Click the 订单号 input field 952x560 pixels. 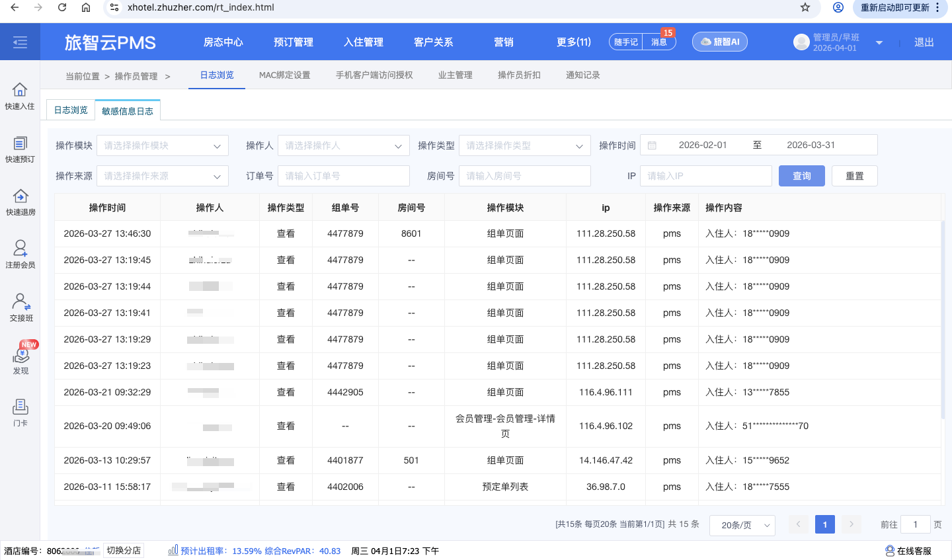[343, 176]
